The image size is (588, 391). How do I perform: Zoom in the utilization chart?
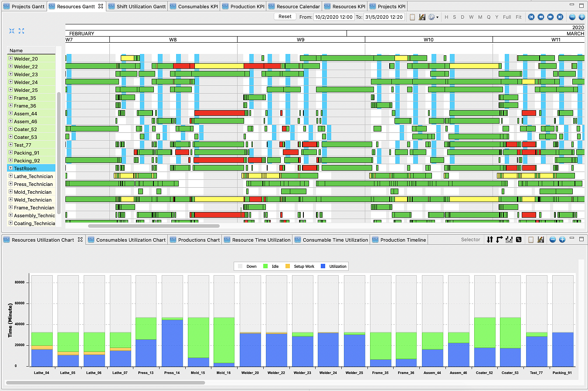coord(562,239)
